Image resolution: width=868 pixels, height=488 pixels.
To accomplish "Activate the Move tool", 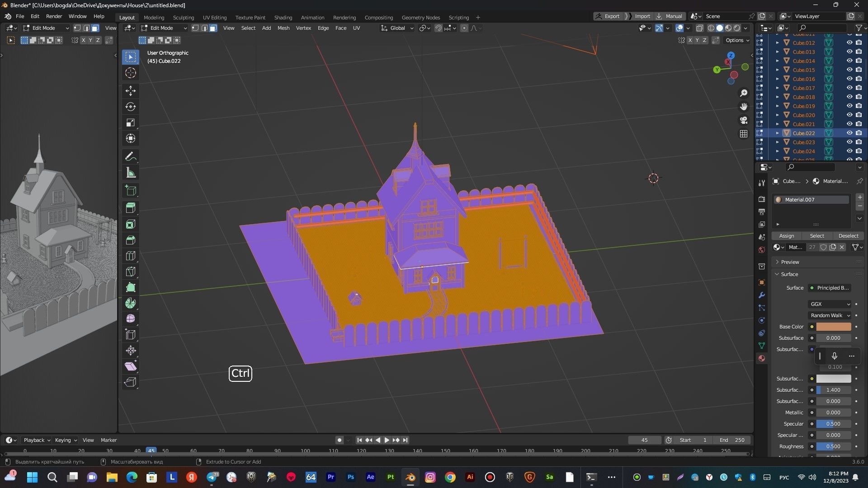I will (131, 91).
